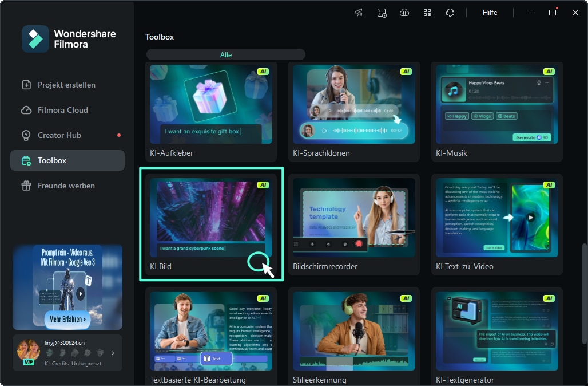Open the KI-Aufkleber tool card
The width and height of the screenshot is (588, 386).
211,112
